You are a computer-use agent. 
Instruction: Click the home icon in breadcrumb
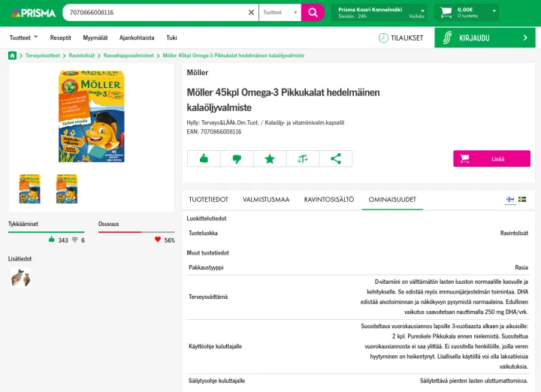coord(13,56)
